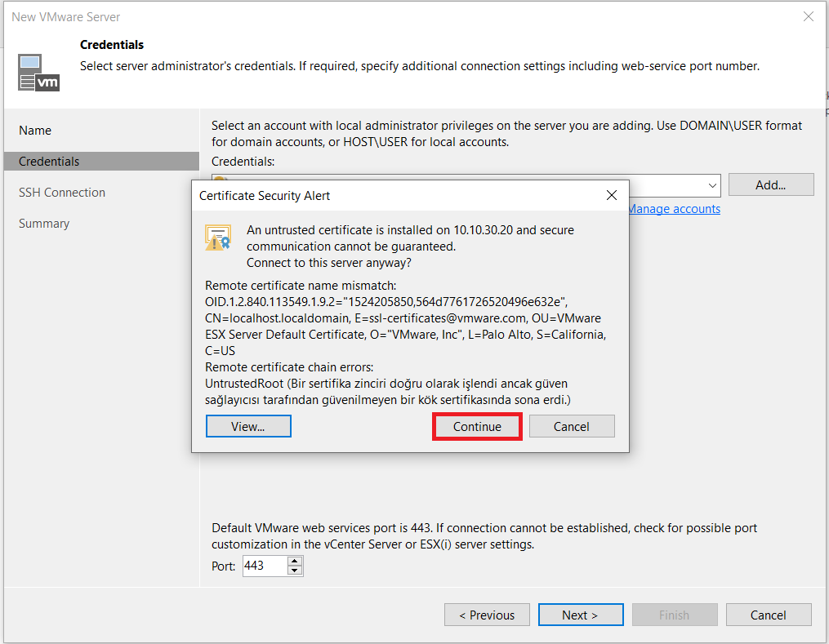Viewport: 829px width, 644px height.
Task: Increase port value with up spinner arrow
Action: click(295, 561)
